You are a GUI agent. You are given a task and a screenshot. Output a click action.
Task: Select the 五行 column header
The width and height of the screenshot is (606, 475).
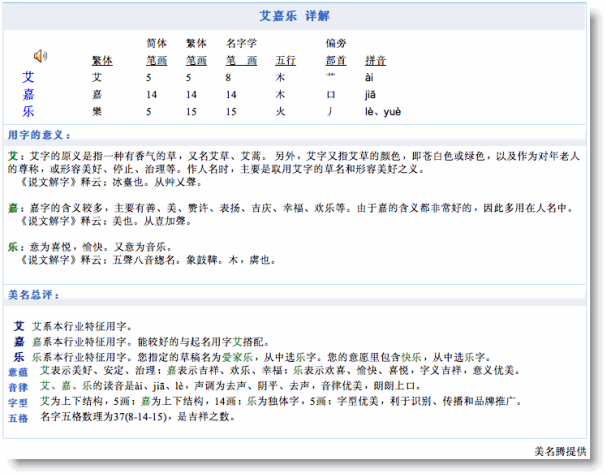coord(286,61)
